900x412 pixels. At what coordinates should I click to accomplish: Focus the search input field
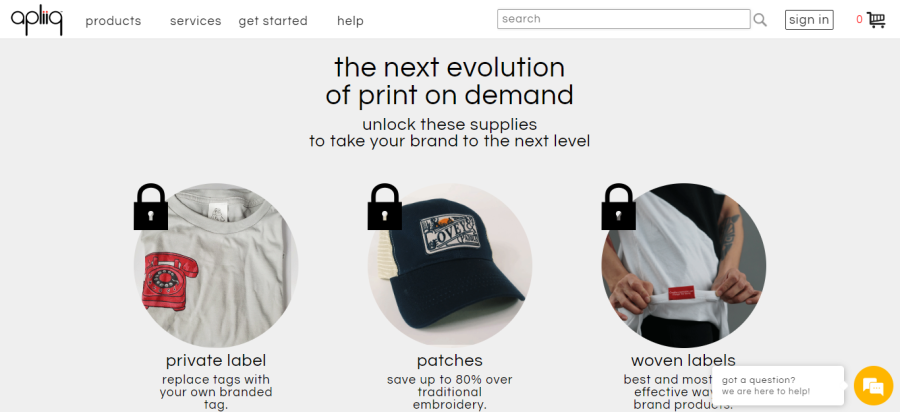click(x=623, y=19)
